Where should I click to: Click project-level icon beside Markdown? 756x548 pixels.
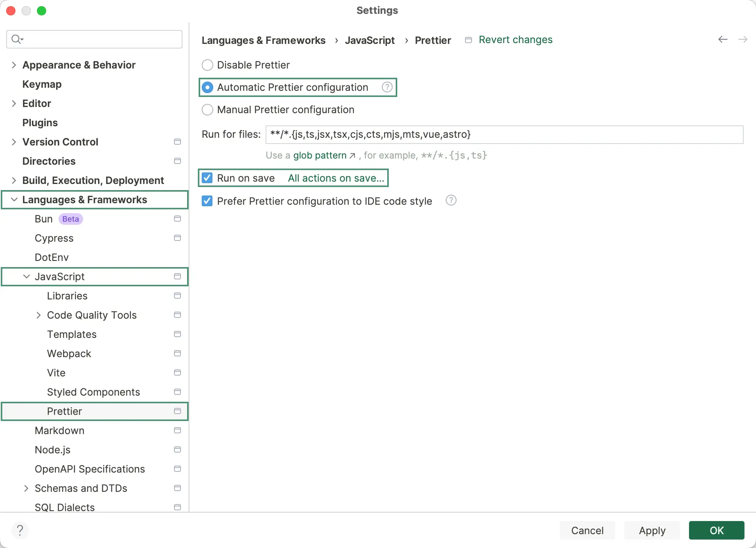click(x=177, y=430)
